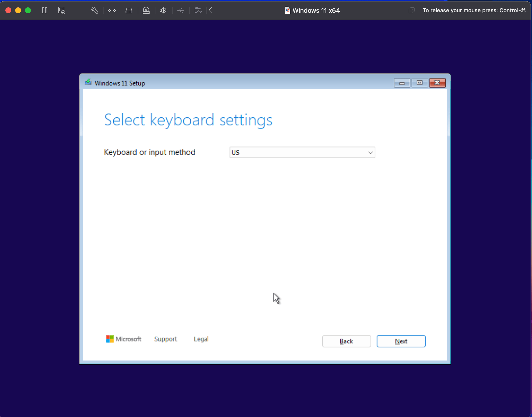The width and height of the screenshot is (532, 417).
Task: Collapse the toolbar device chevron
Action: [x=210, y=10]
